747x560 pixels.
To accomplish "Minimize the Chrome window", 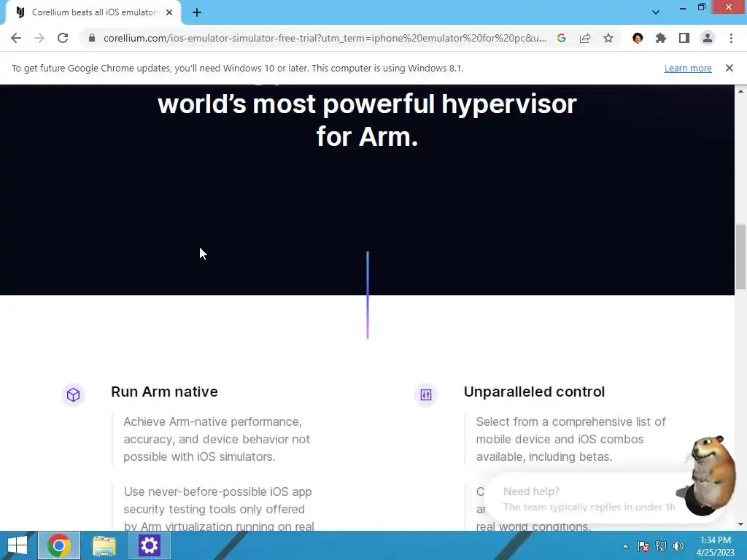I will point(682,8).
